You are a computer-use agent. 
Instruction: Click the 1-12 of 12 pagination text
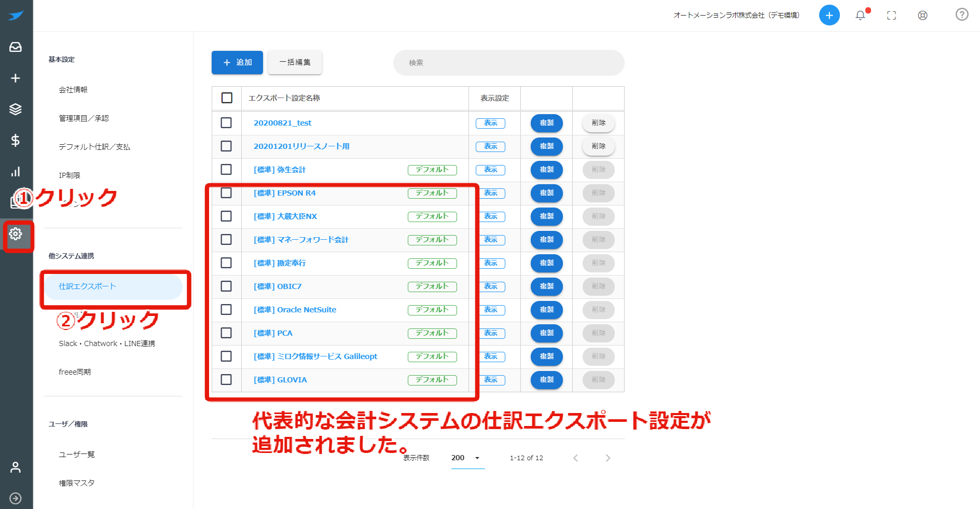click(526, 458)
